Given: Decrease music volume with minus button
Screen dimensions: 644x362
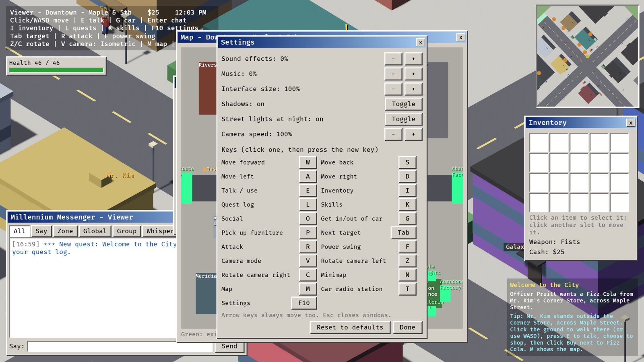Looking at the screenshot, I should 393,74.
